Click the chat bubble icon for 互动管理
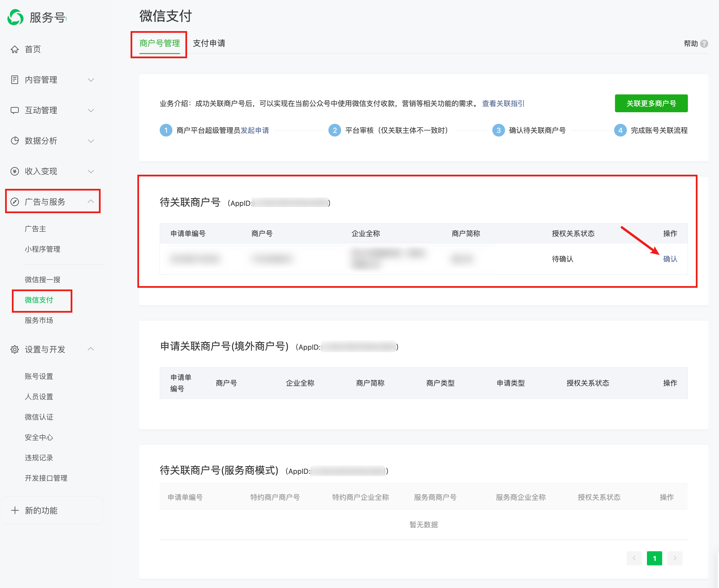Image resolution: width=719 pixels, height=588 pixels. coord(15,111)
